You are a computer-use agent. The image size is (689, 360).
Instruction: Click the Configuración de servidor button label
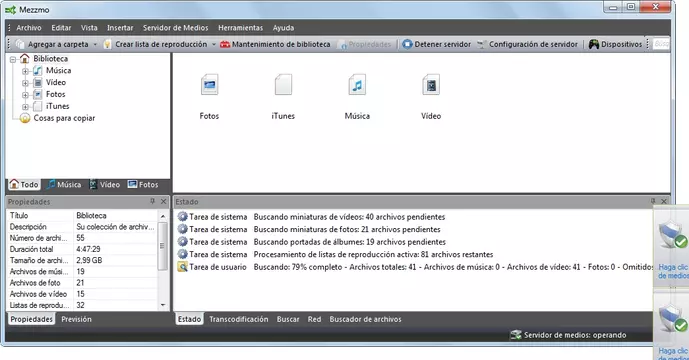pyautogui.click(x=533, y=44)
